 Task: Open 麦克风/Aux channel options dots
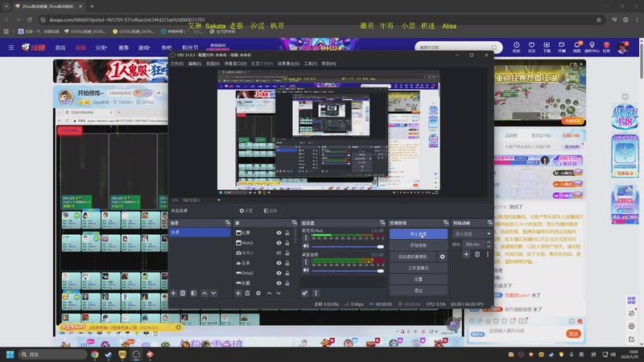click(x=306, y=237)
